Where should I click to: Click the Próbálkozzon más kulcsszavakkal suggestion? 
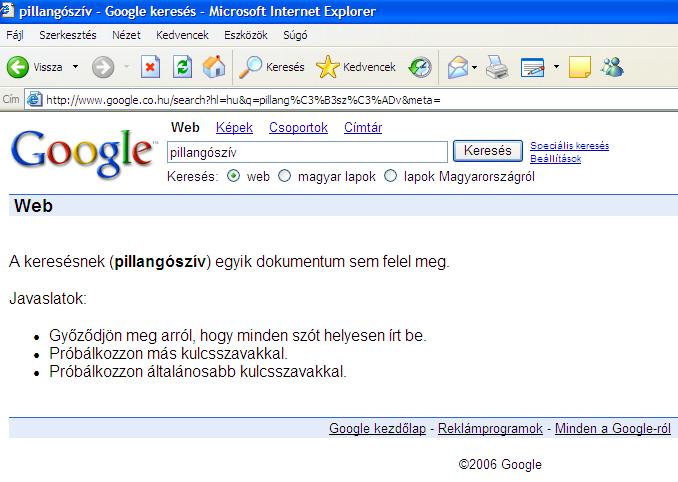click(x=169, y=354)
